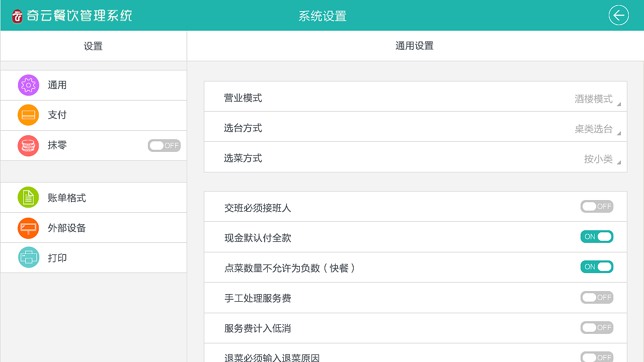This screenshot has height=362, width=644.
Task: Open 账单格式 settings menu label
Action: pyautogui.click(x=67, y=198)
